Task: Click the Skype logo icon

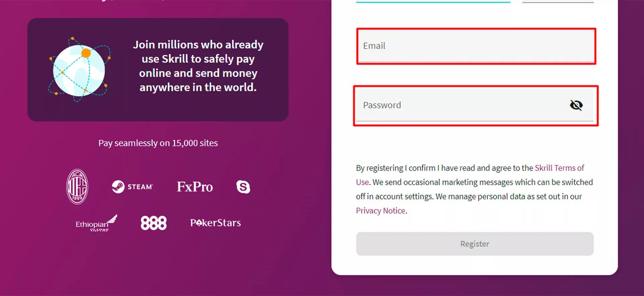Action: pos(243,187)
